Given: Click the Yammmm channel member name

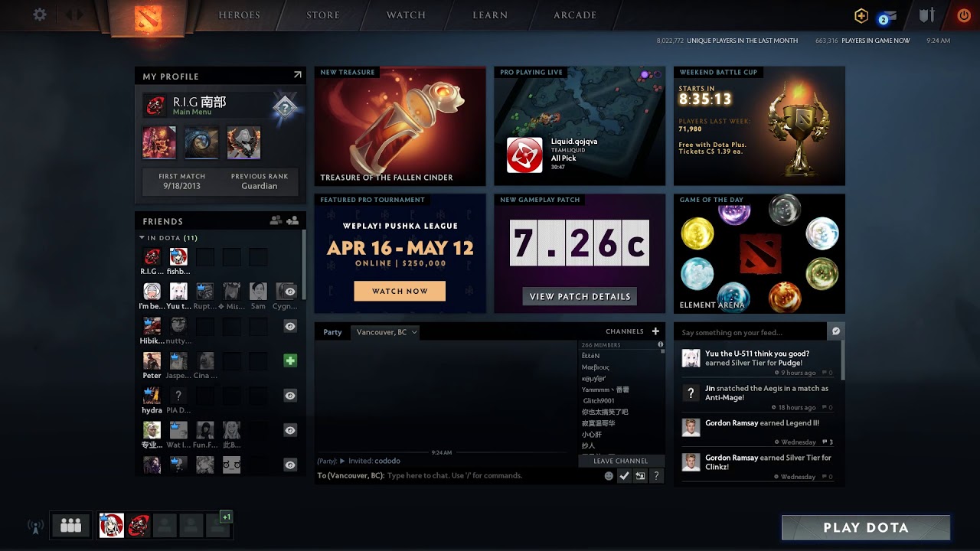Looking at the screenshot, I should tap(605, 390).
